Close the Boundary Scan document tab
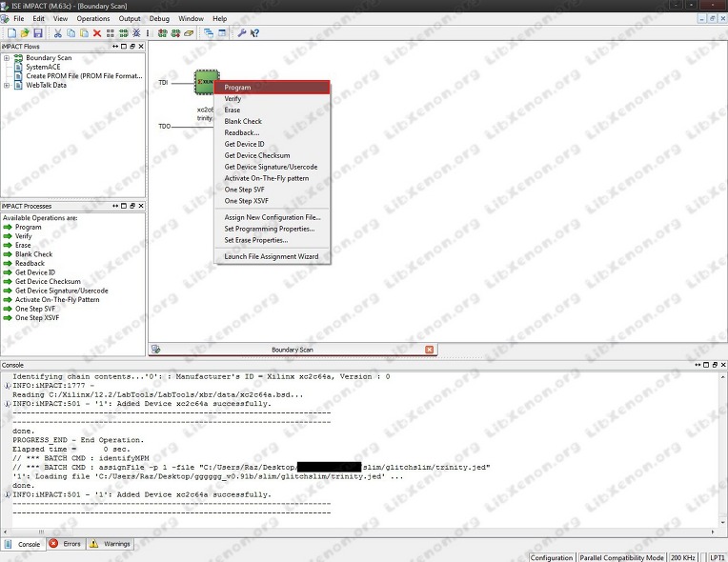This screenshot has width=728, height=562. [x=430, y=350]
